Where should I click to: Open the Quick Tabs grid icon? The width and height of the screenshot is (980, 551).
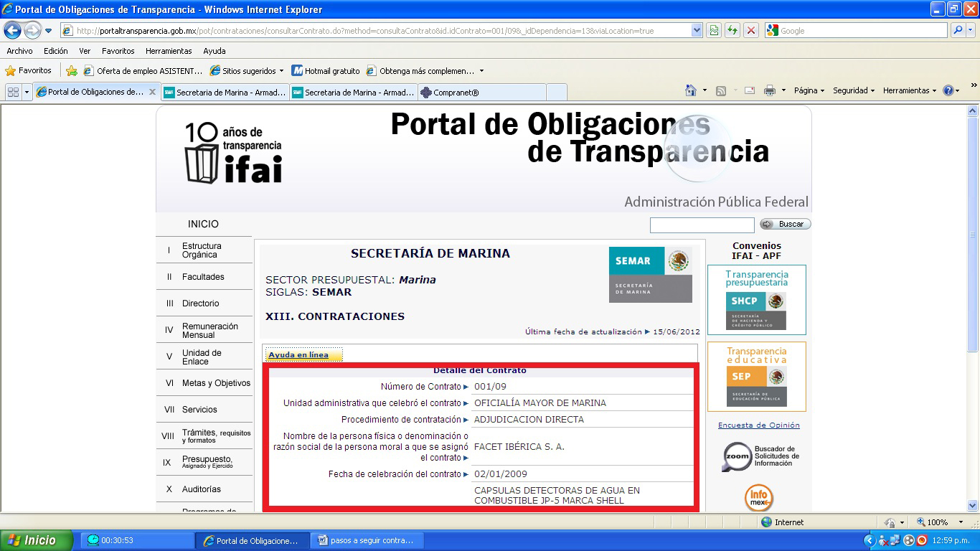point(13,93)
